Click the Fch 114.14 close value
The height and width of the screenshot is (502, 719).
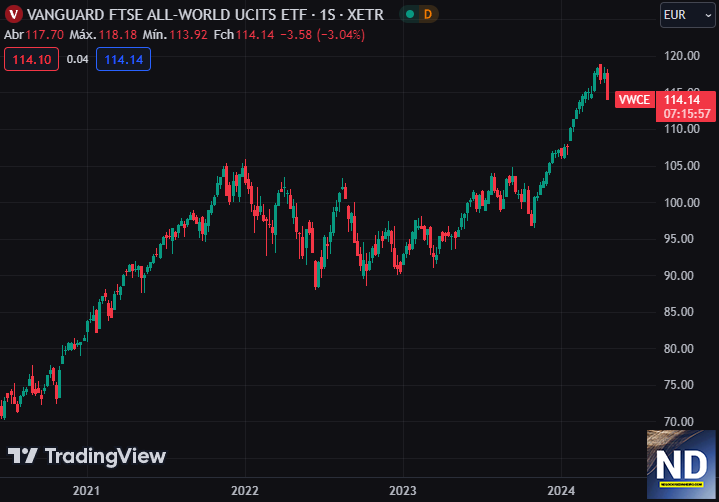pyautogui.click(x=244, y=35)
